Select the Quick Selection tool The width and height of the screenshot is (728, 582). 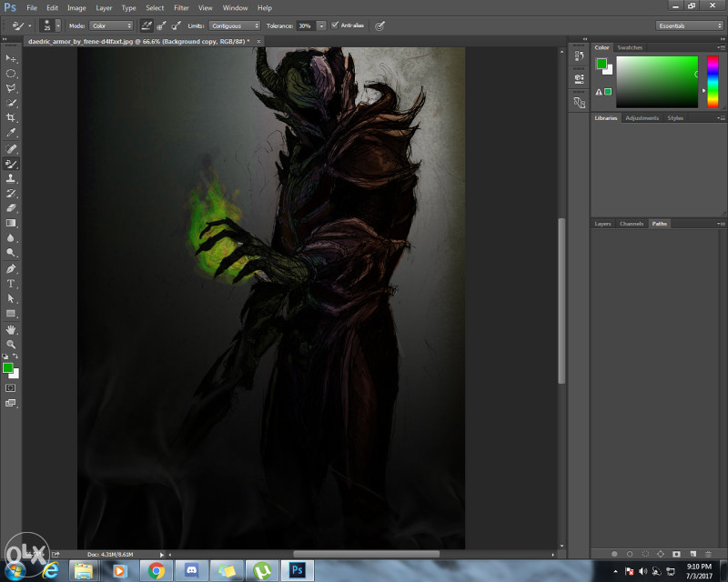click(x=11, y=103)
